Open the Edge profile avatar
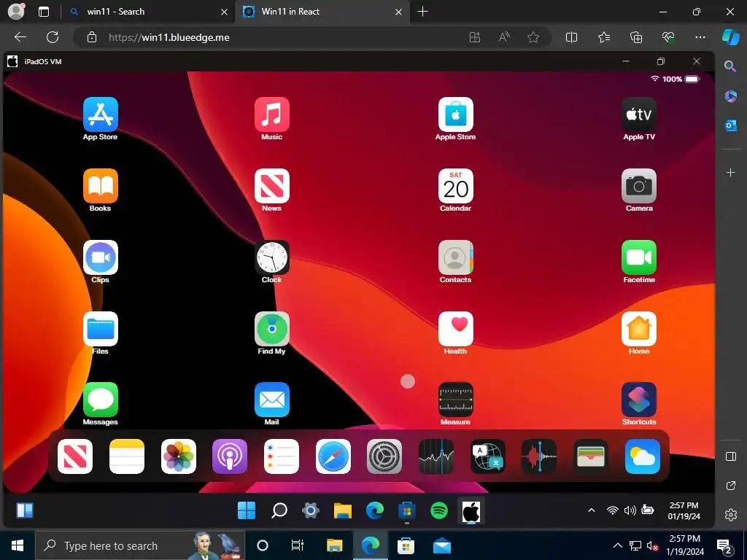The image size is (747, 560). 16,12
